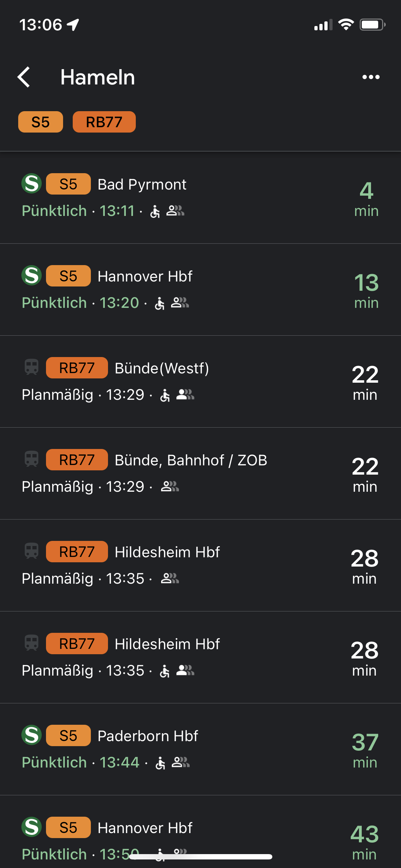Tap the Hameln station title
Viewport: 401px width, 868px height.
(98, 77)
